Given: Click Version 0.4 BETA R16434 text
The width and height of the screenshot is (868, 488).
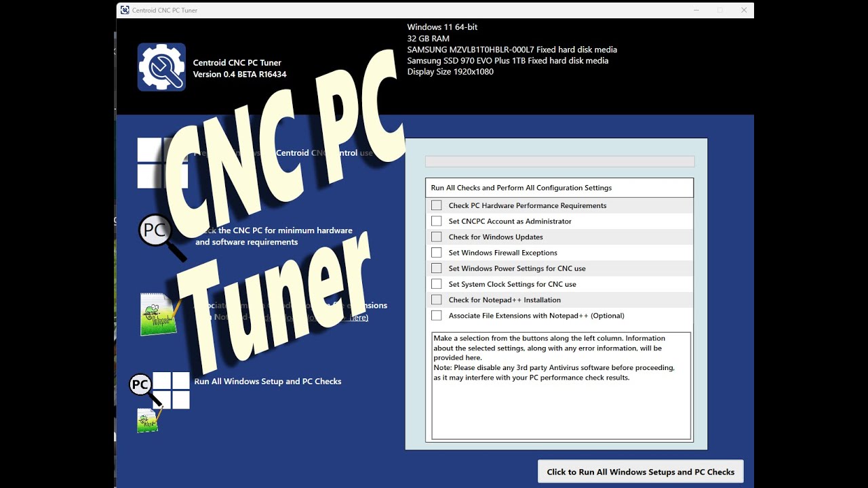Looking at the screenshot, I should click(240, 75).
